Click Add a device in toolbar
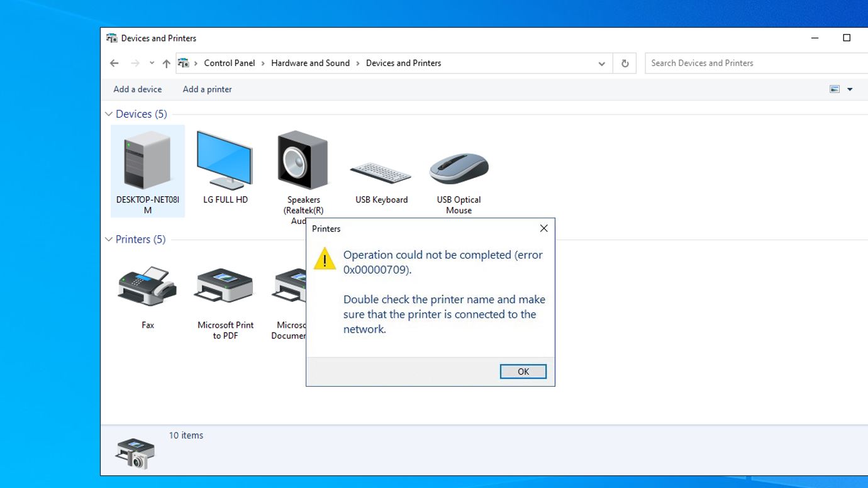This screenshot has height=488, width=868. [x=138, y=89]
